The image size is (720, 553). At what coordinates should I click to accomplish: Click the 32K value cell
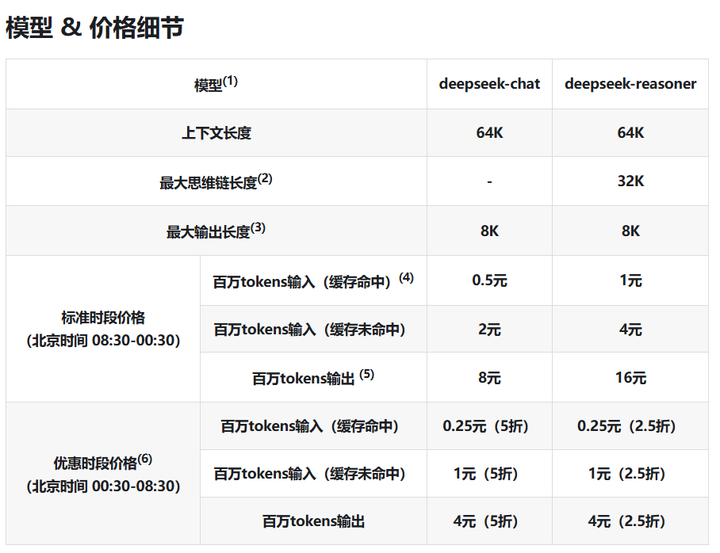tap(630, 181)
